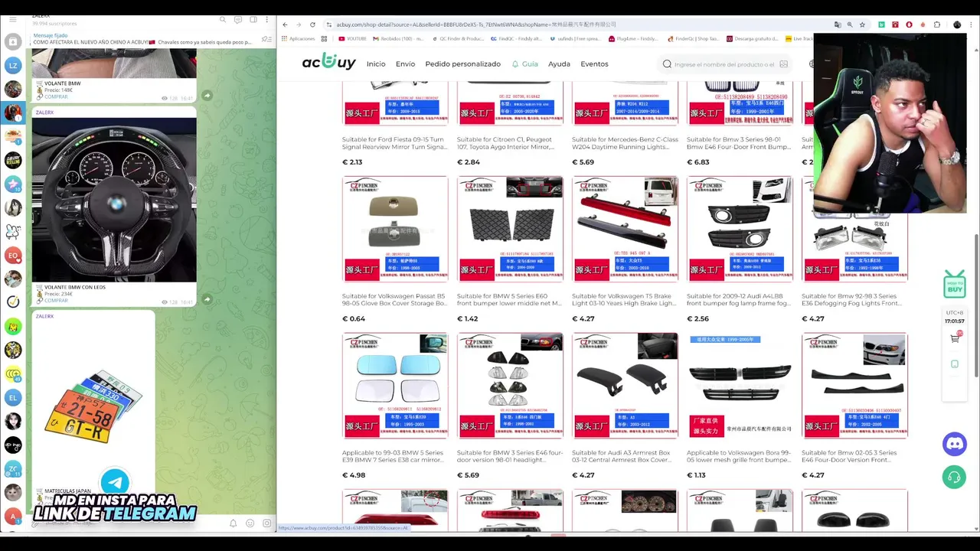Open emoji picker in Telegram
This screenshot has width=980, height=551.
[250, 523]
